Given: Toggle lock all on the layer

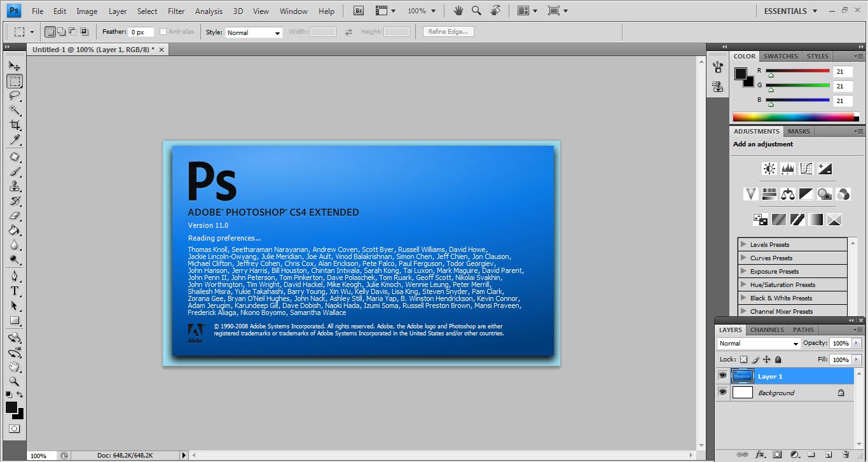Looking at the screenshot, I should click(778, 360).
